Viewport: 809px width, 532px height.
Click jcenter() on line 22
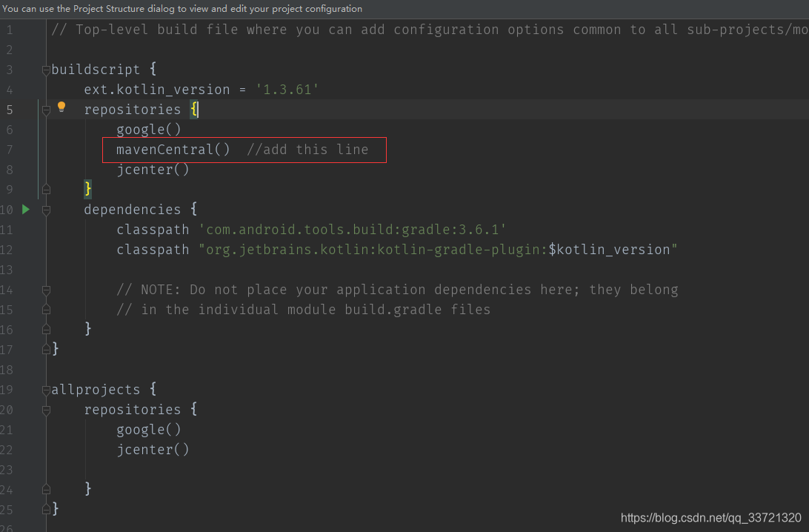coord(153,450)
